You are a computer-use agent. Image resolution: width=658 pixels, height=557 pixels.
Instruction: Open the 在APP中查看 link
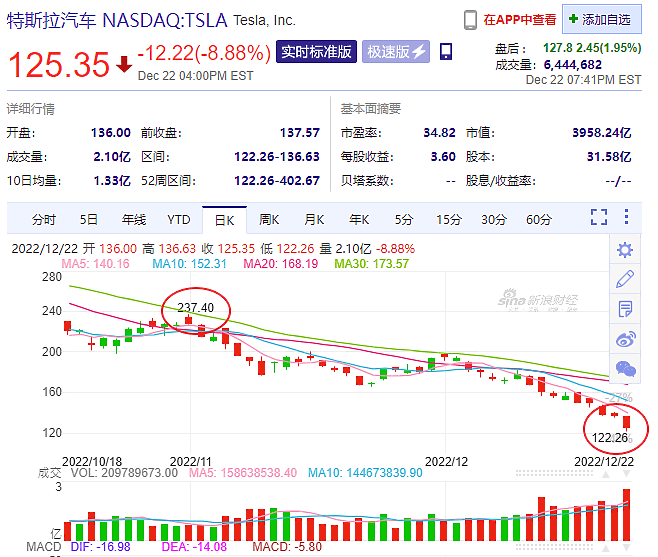[x=520, y=20]
